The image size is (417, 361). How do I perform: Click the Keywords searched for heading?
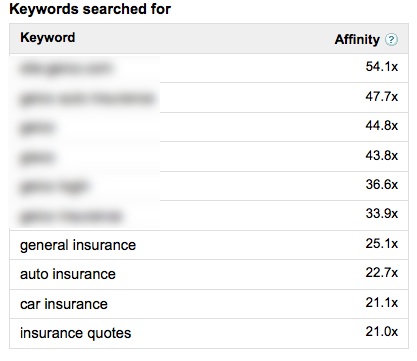pyautogui.click(x=90, y=9)
